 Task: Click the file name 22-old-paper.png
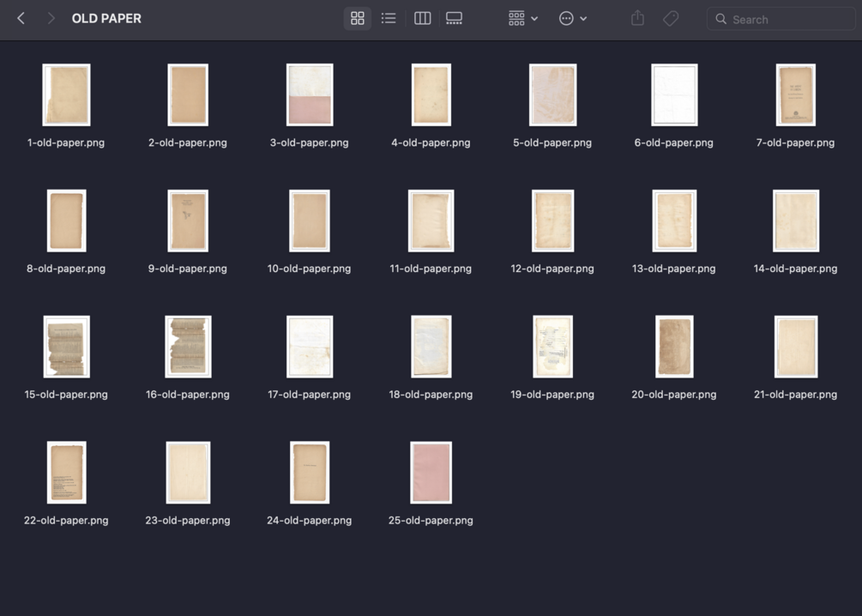pos(66,520)
